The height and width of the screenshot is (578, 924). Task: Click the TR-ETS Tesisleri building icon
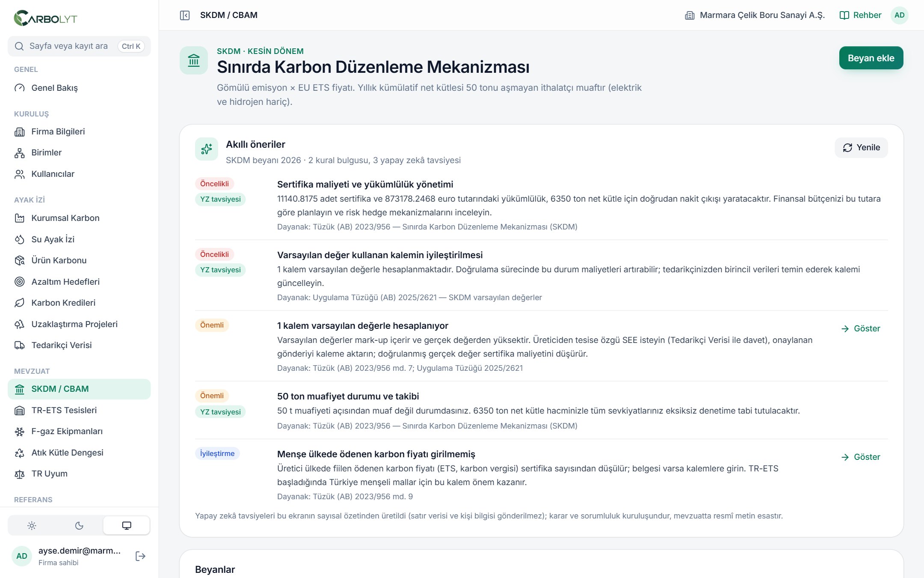20,410
